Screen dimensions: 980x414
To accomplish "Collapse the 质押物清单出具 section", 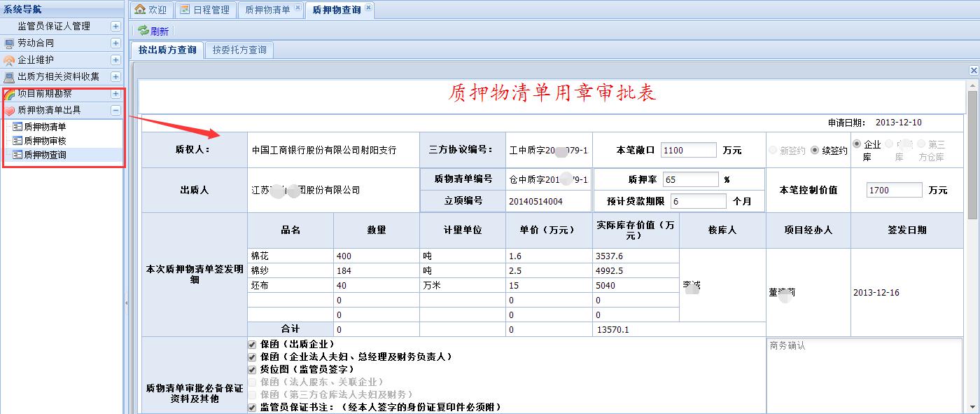I will click(x=115, y=111).
